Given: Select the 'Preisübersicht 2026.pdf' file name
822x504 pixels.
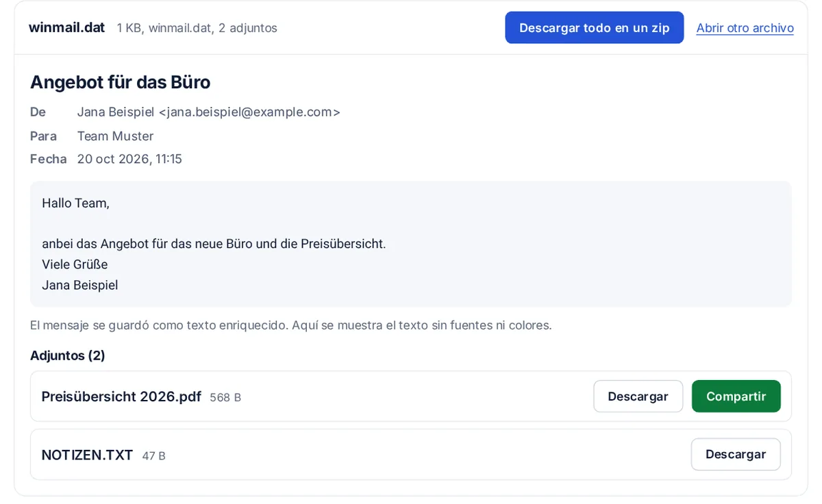Looking at the screenshot, I should pos(121,396).
